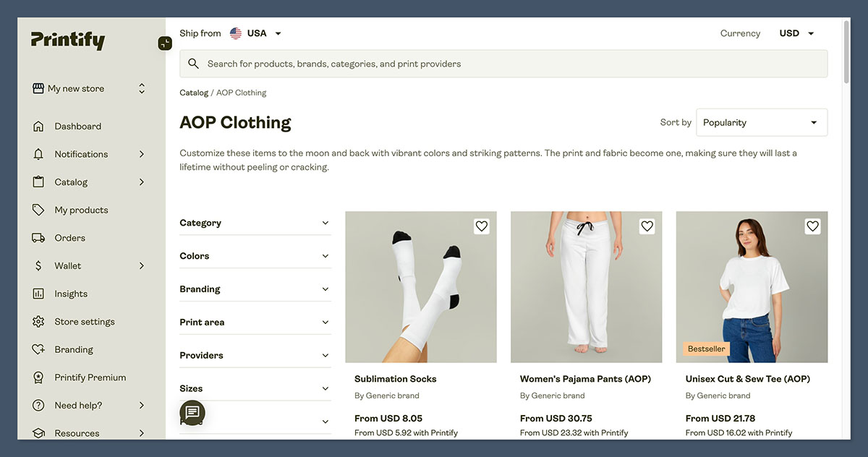
Task: Click the search magnifier icon
Action: pos(193,63)
